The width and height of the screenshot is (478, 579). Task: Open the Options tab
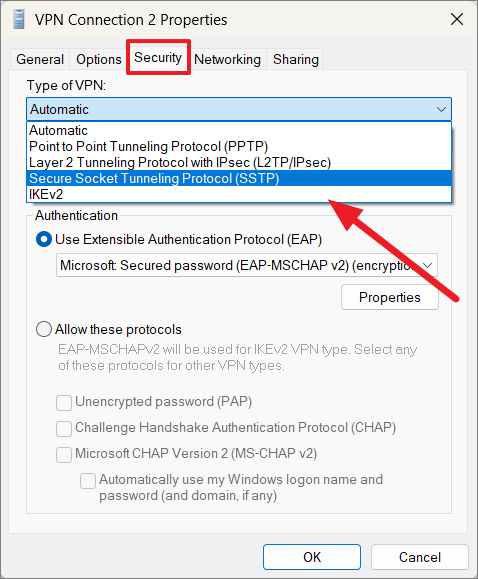[99, 59]
